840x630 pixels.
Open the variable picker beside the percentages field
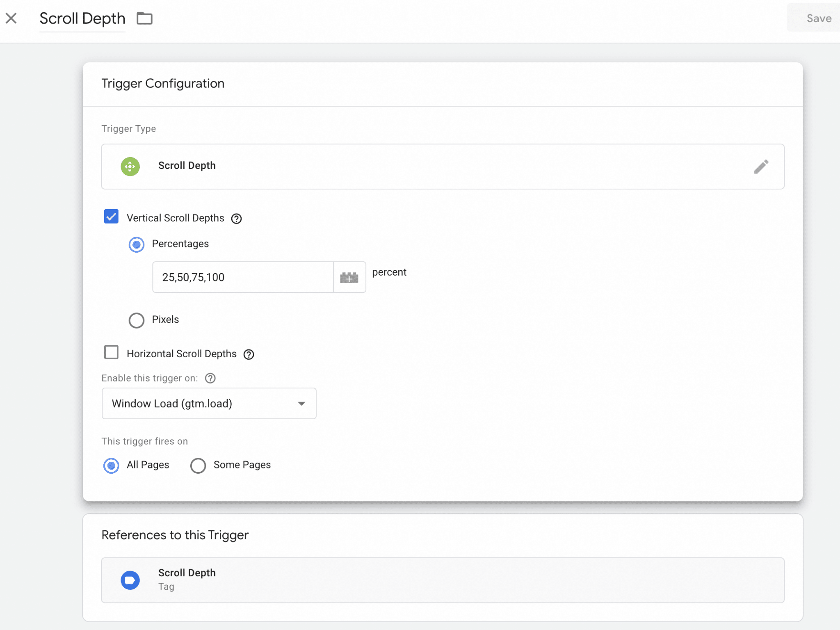[349, 277]
